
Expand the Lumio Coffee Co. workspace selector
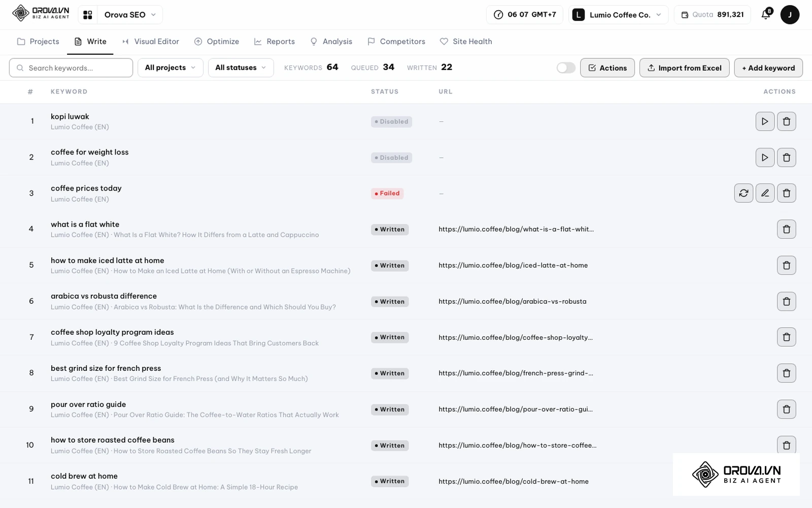tap(618, 15)
